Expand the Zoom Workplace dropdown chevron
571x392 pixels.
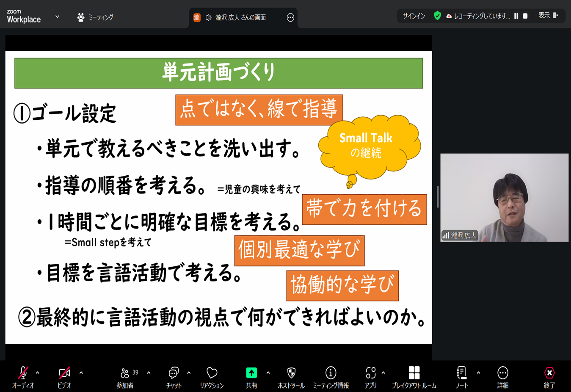(57, 17)
